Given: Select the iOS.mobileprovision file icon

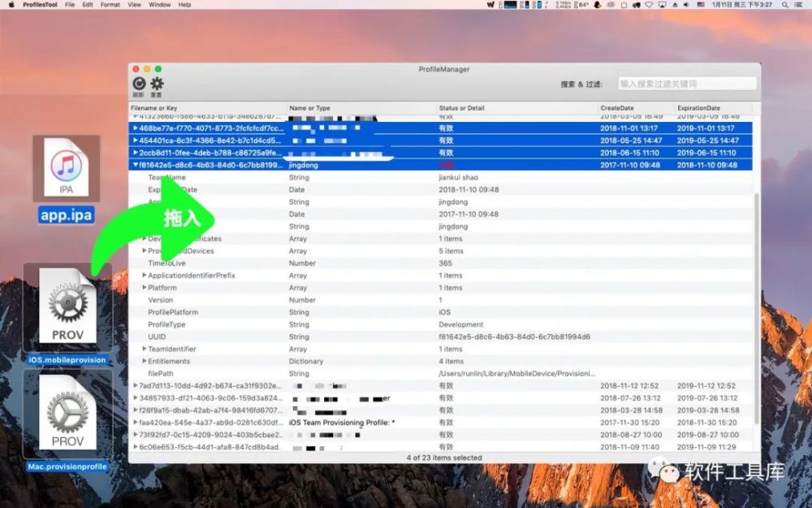Looking at the screenshot, I should [68, 306].
